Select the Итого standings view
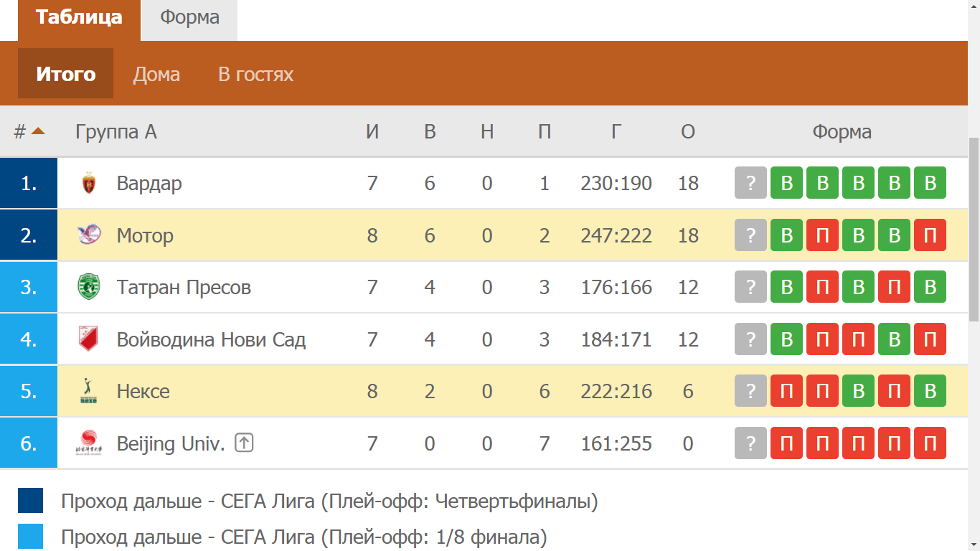Image resolution: width=980 pixels, height=551 pixels. tap(66, 75)
